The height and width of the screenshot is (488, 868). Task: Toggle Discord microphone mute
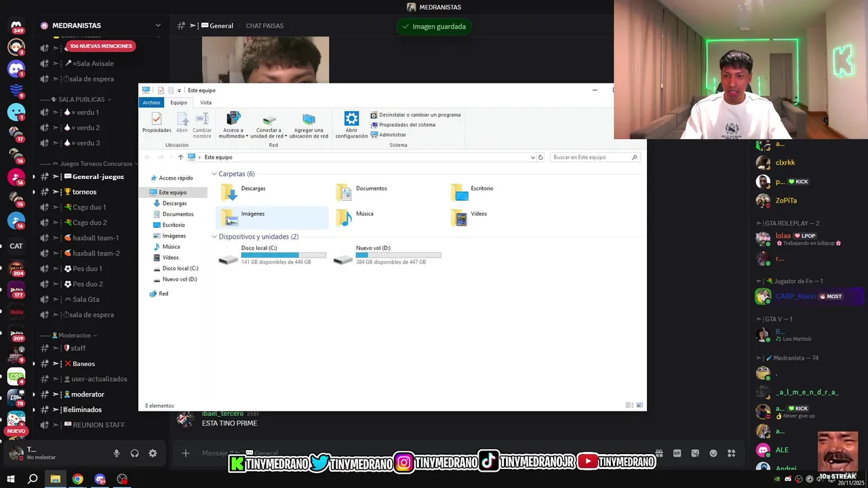click(x=117, y=453)
